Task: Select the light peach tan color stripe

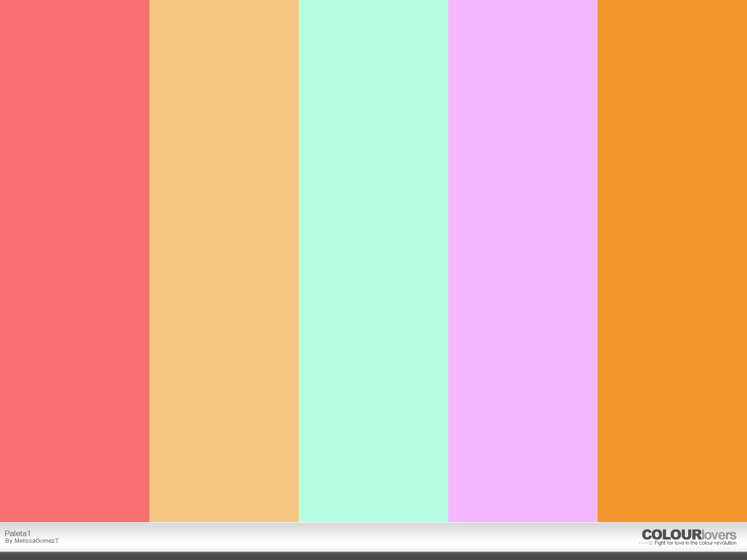Action: coord(224,261)
